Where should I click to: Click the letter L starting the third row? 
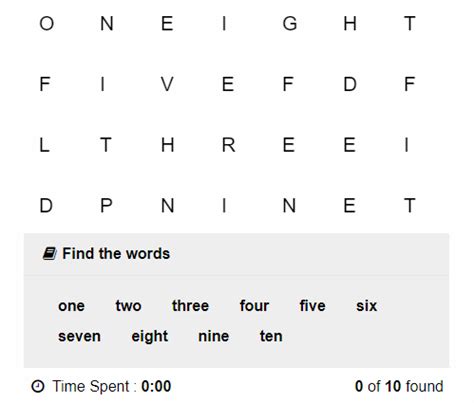[44, 145]
